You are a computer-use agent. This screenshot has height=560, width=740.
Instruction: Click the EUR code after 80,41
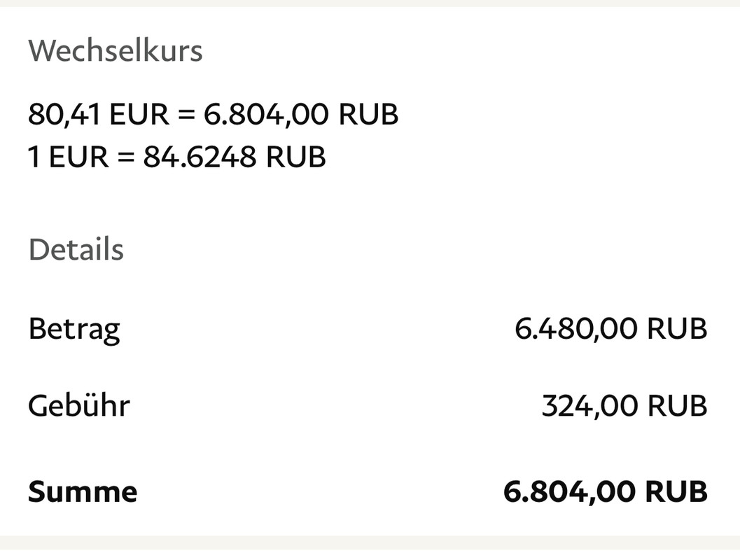(x=139, y=114)
